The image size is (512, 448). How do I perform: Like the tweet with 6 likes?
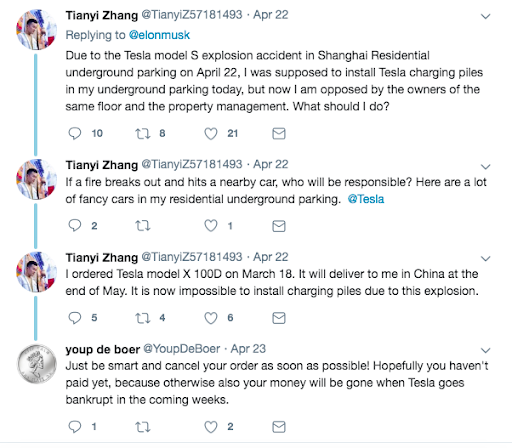coord(211,318)
